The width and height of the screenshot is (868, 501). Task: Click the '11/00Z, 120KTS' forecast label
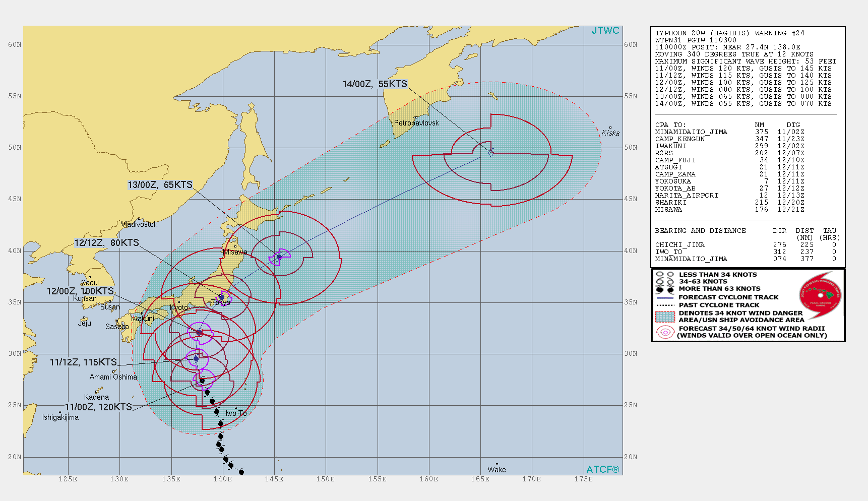pyautogui.click(x=98, y=407)
